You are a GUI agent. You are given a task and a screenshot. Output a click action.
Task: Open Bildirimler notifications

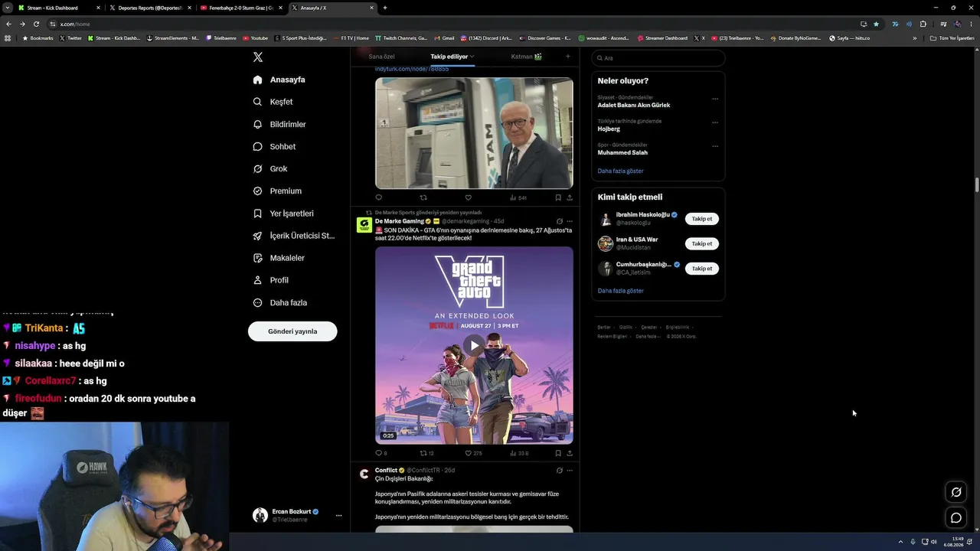tap(279, 124)
